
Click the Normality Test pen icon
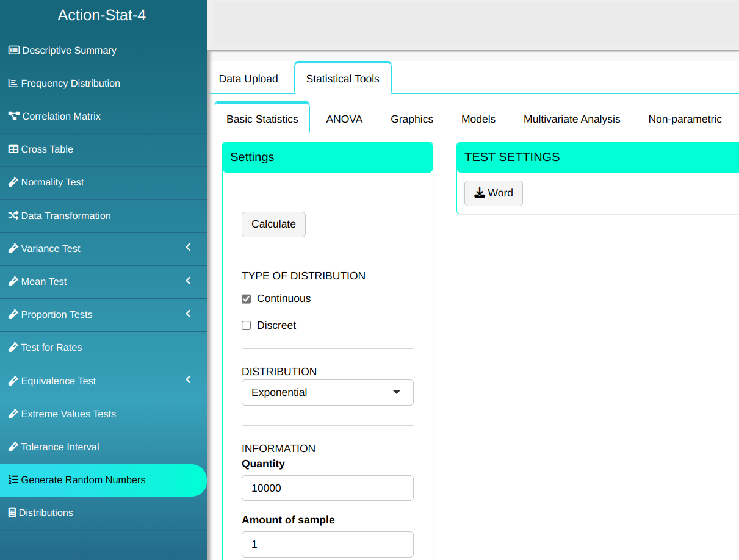click(x=13, y=182)
